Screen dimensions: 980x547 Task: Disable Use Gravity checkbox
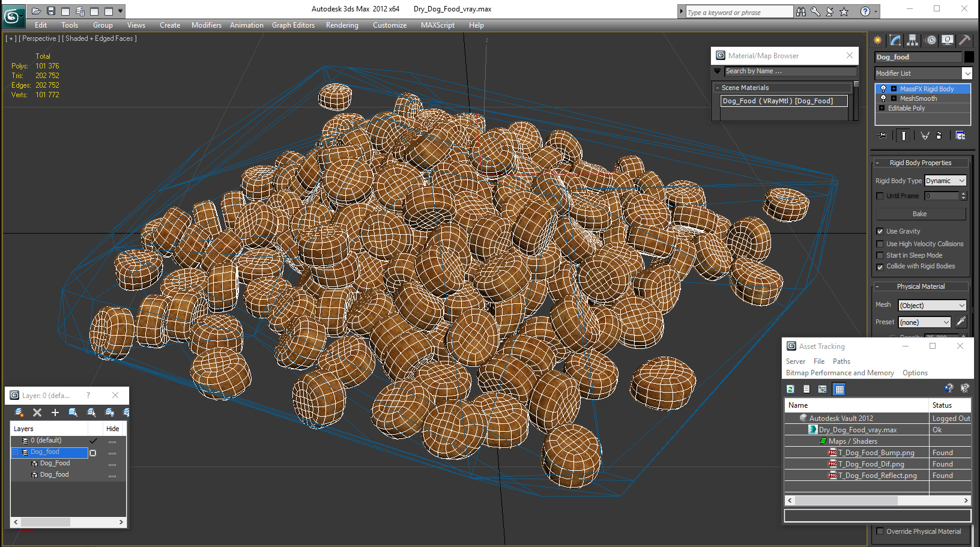tap(880, 231)
